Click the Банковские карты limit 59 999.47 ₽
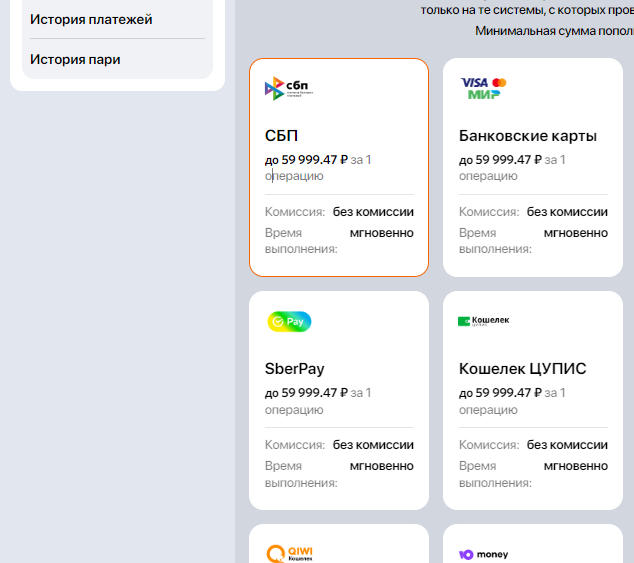Screen dimensions: 634x563 pos(501,160)
